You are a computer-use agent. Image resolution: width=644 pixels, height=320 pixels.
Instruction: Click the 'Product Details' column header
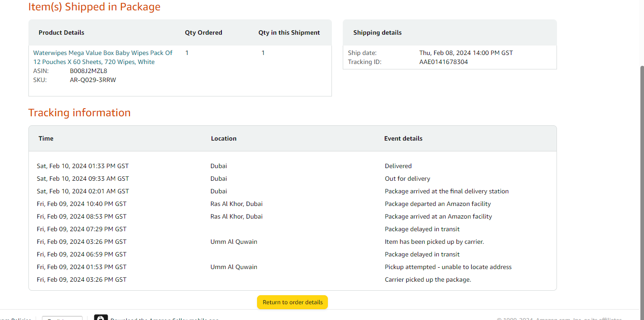(x=61, y=32)
